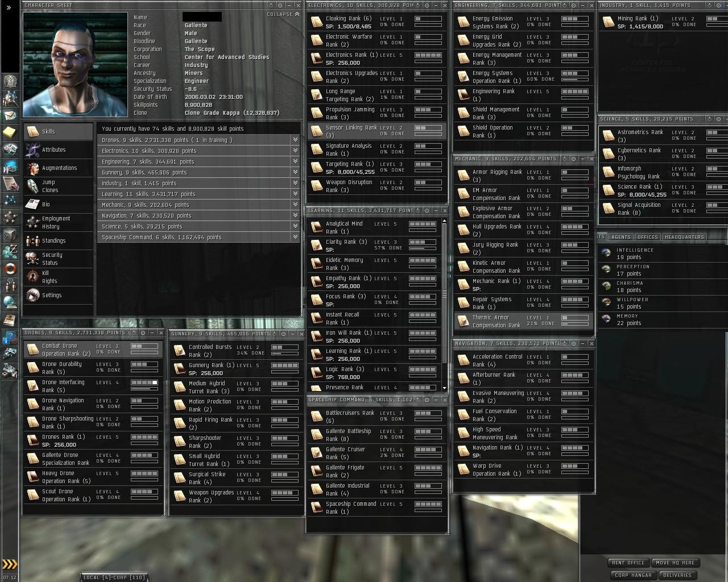Screen dimensions: 728x582
Task: Open the yellow Notepad icon in sidebar
Action: (x=10, y=132)
